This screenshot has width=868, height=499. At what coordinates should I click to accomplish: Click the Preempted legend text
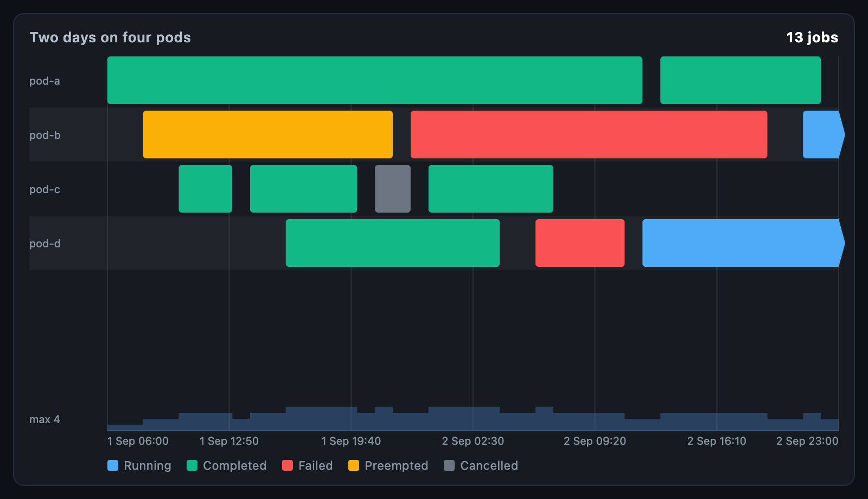[x=397, y=465]
